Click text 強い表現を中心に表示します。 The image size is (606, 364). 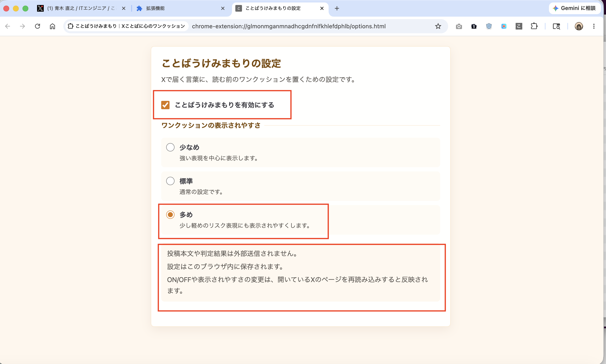pyautogui.click(x=218, y=158)
